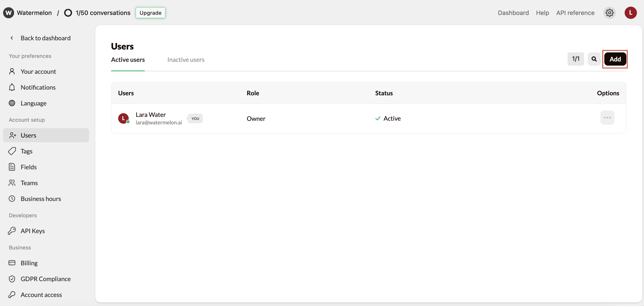The height and width of the screenshot is (306, 644).
Task: Select the Active users tab
Action: [x=128, y=60]
